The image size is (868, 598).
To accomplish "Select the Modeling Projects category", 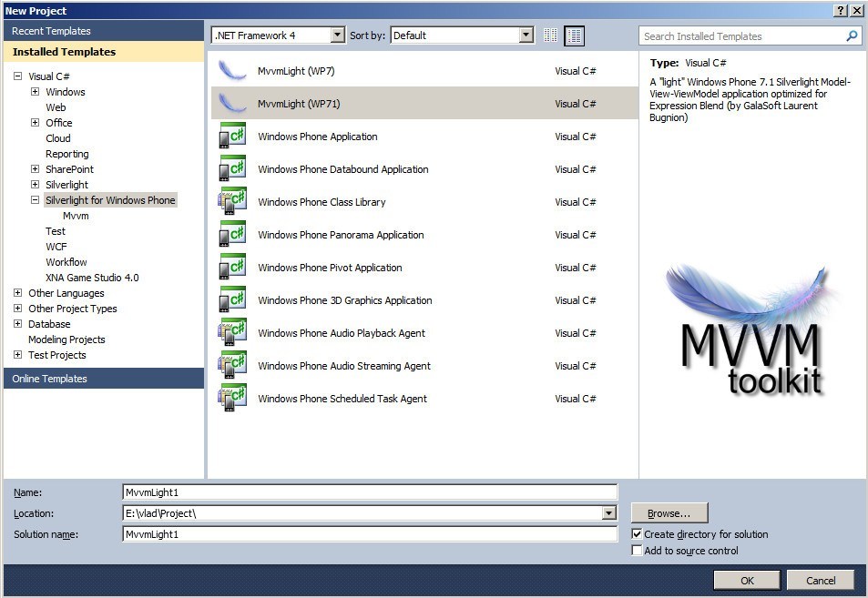I will coord(66,340).
